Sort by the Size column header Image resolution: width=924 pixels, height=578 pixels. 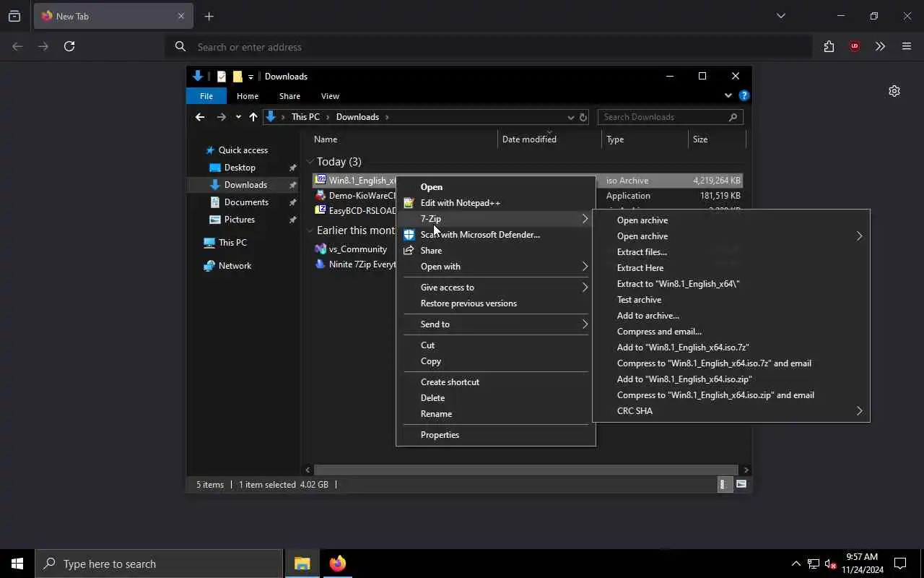pos(717,139)
